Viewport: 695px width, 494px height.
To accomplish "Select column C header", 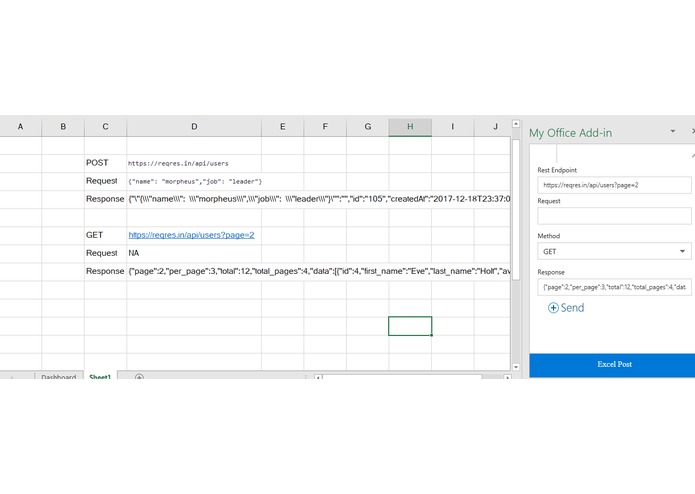I will tap(105, 127).
